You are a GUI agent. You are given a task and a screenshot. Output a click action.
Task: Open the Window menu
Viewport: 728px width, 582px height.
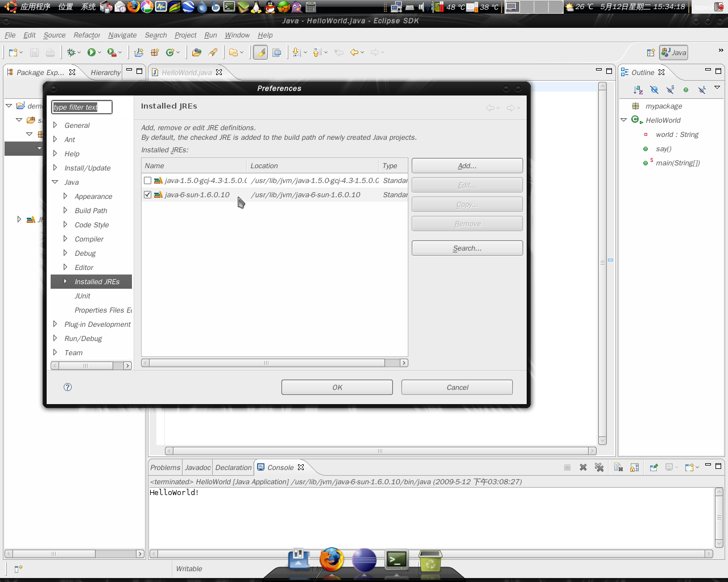237,35
